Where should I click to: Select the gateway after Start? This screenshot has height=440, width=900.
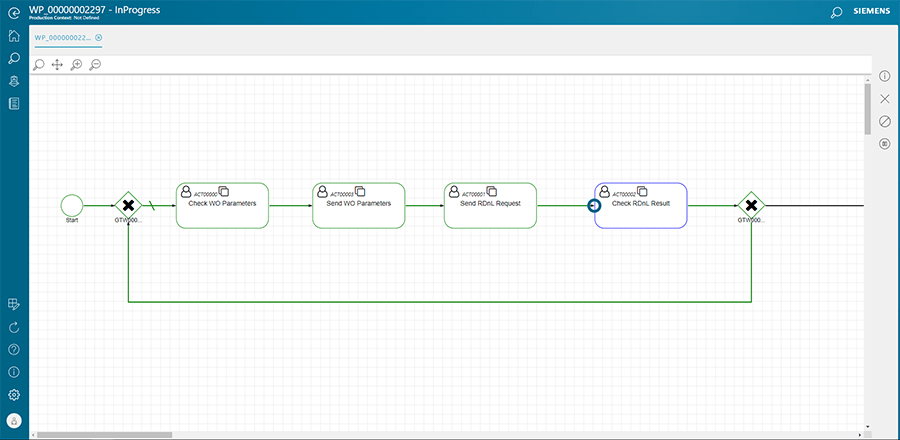click(x=128, y=205)
